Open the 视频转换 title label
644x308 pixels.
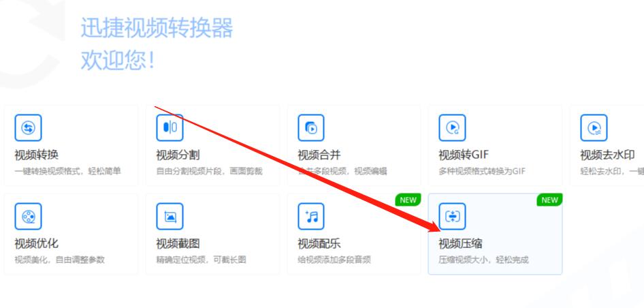(x=37, y=155)
